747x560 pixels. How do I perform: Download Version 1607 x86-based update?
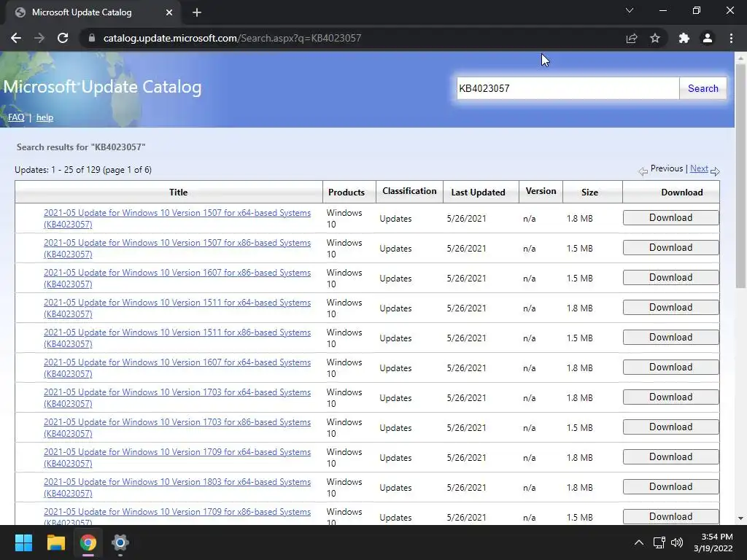coord(671,278)
